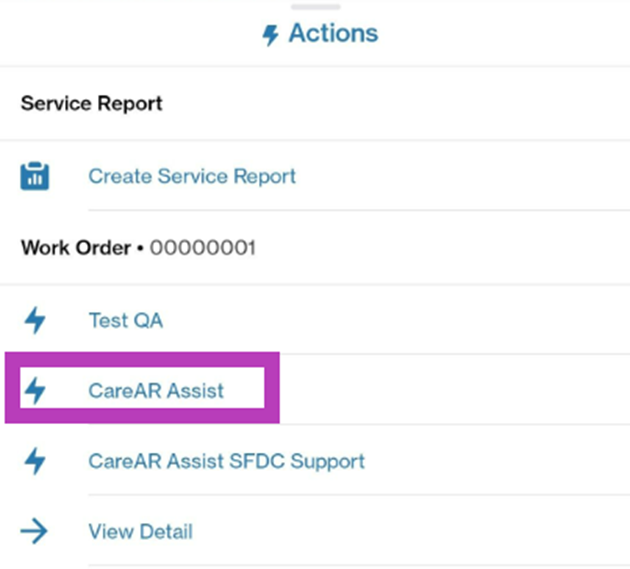
Task: Click the lightning bolt icon next to Test QA
Action: [x=35, y=320]
